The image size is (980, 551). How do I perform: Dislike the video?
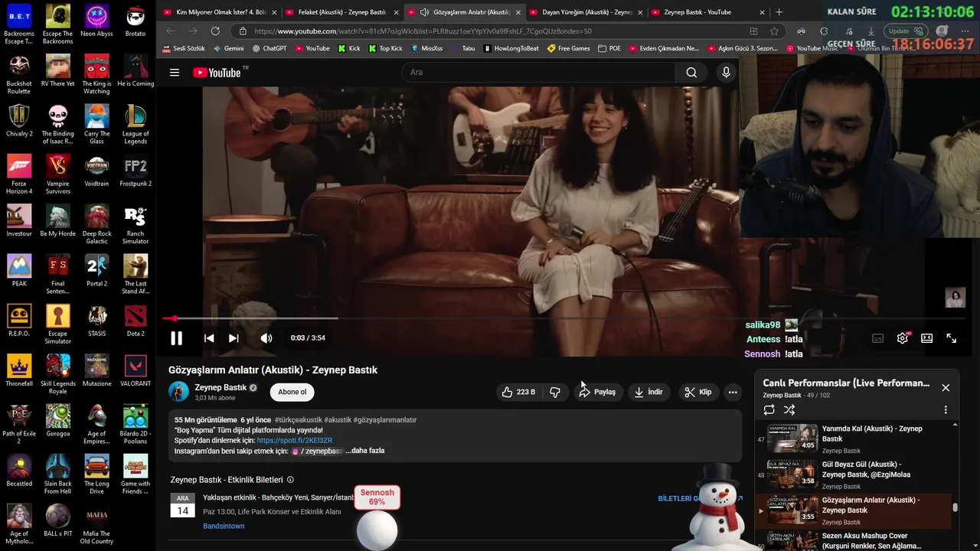coord(555,392)
